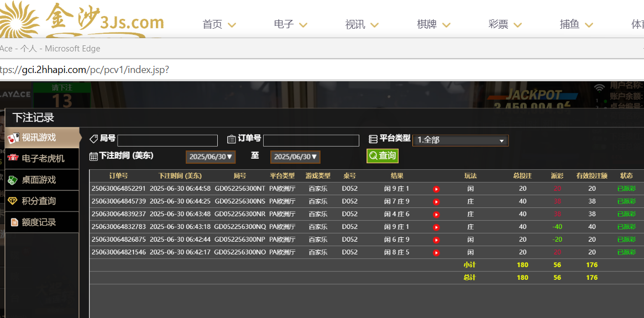Open the 额度记录 sidebar tab

38,222
